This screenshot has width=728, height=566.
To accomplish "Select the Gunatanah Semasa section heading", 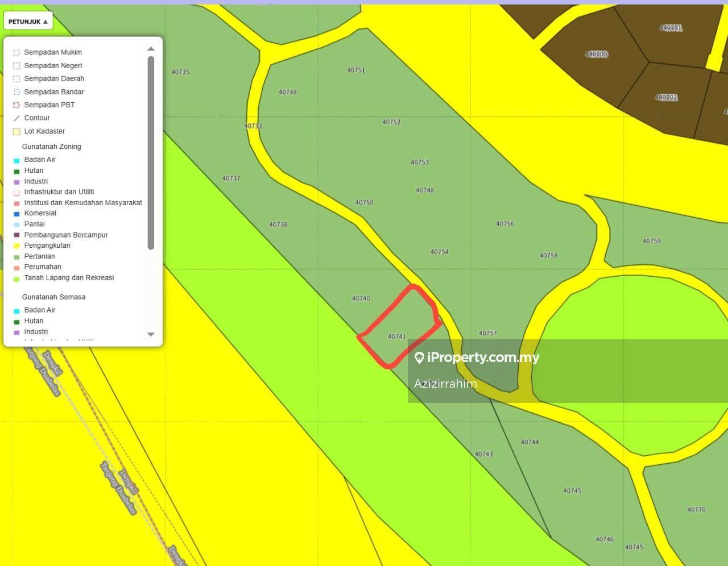I will pyautogui.click(x=53, y=297).
